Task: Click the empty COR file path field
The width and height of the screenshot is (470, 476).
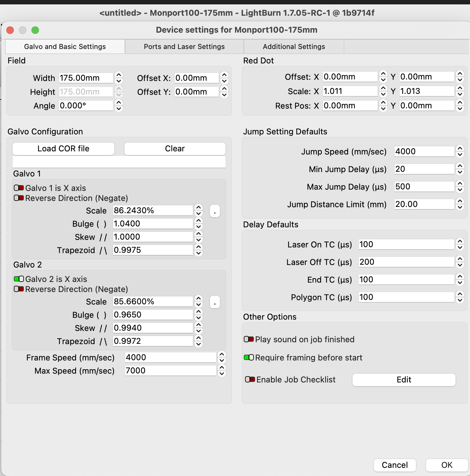Action: (119, 162)
